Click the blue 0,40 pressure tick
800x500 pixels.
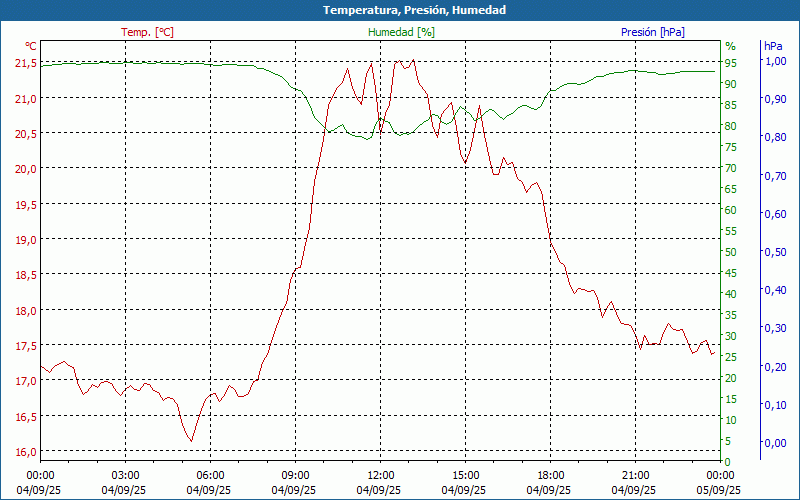(775, 290)
